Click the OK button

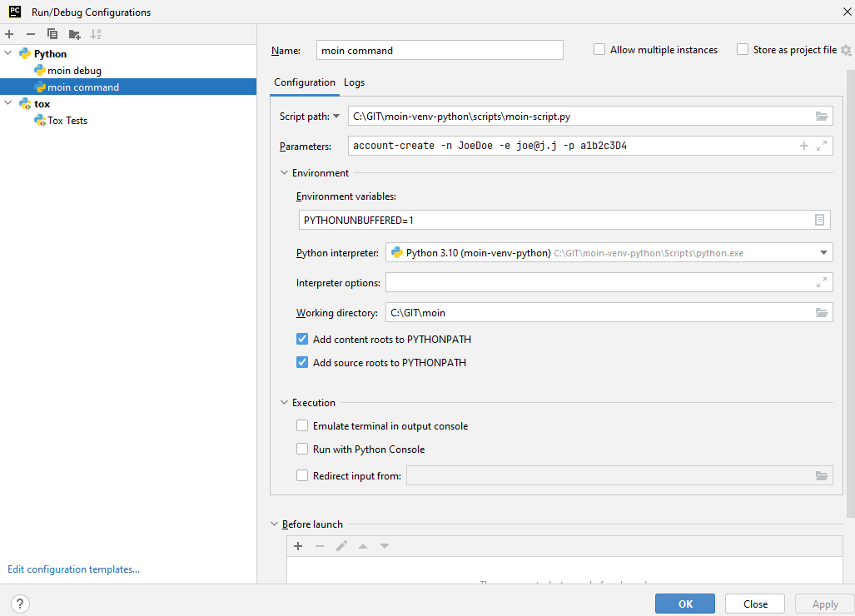pos(684,604)
